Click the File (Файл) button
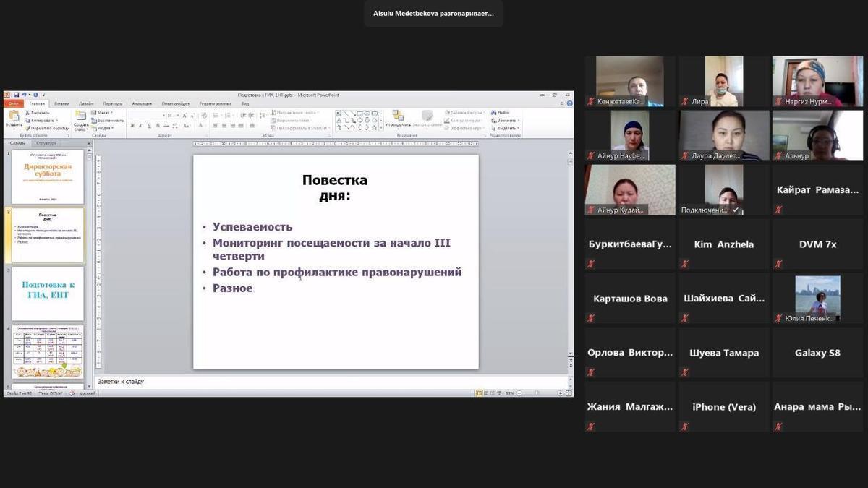 [13, 103]
